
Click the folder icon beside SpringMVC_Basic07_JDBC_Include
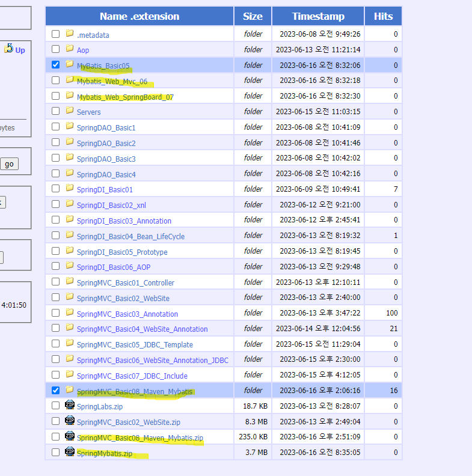[x=70, y=374]
